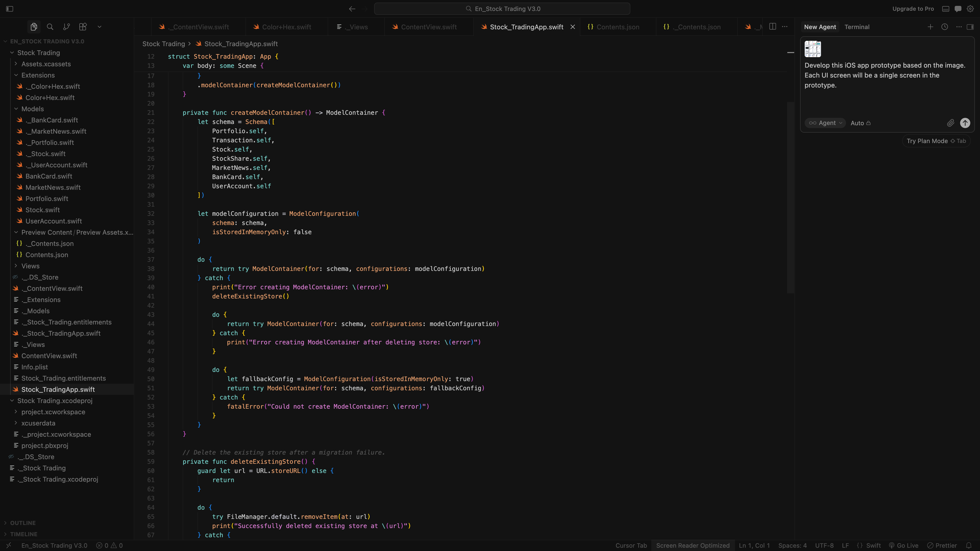980x551 pixels.
Task: Open the Search view icon
Action: (x=50, y=27)
